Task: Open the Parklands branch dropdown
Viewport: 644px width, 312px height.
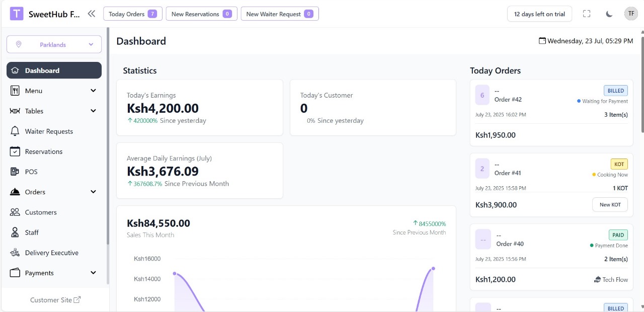Action: click(x=54, y=44)
